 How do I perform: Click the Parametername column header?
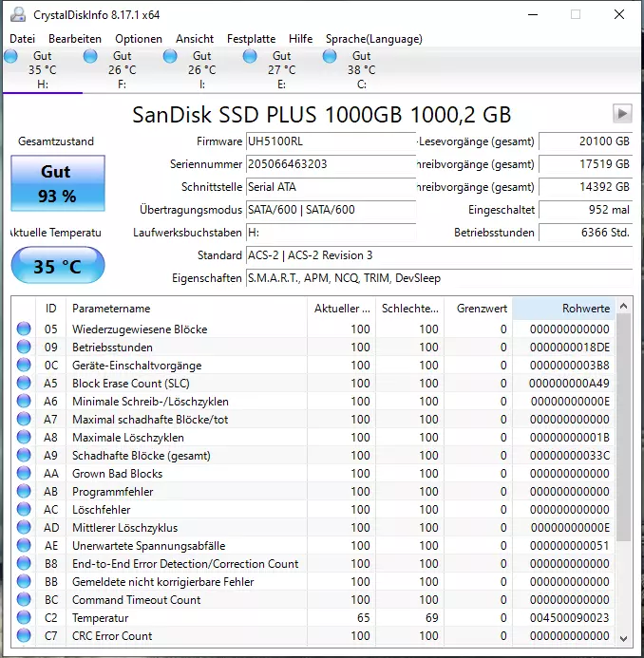186,309
